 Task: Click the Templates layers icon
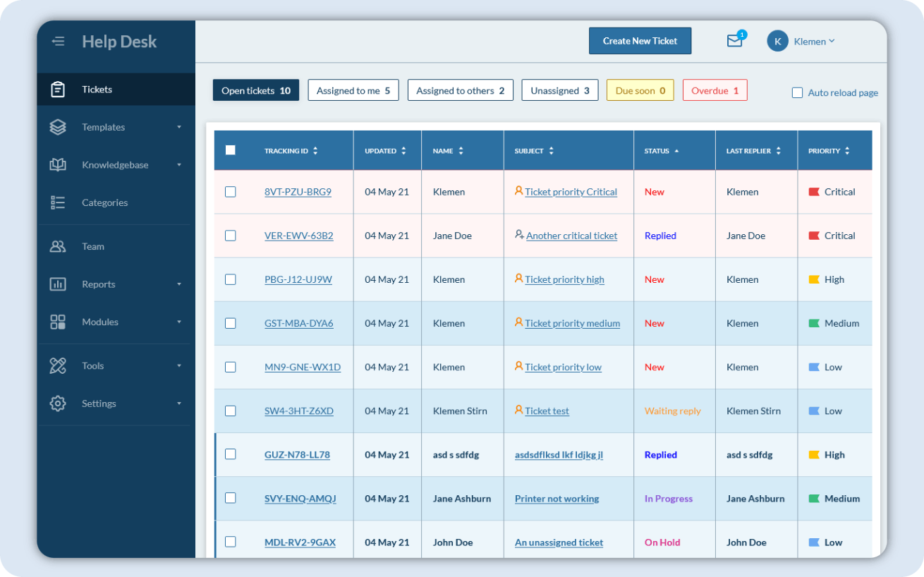pyautogui.click(x=58, y=127)
